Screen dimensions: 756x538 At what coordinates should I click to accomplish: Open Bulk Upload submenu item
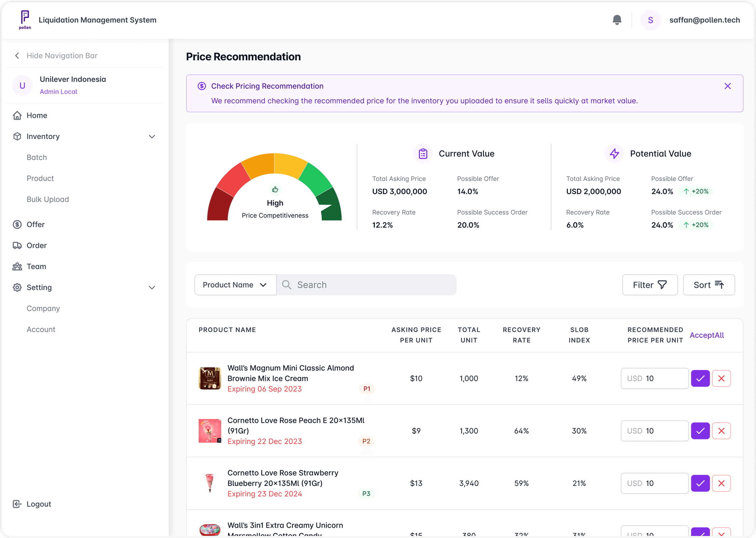coord(48,199)
